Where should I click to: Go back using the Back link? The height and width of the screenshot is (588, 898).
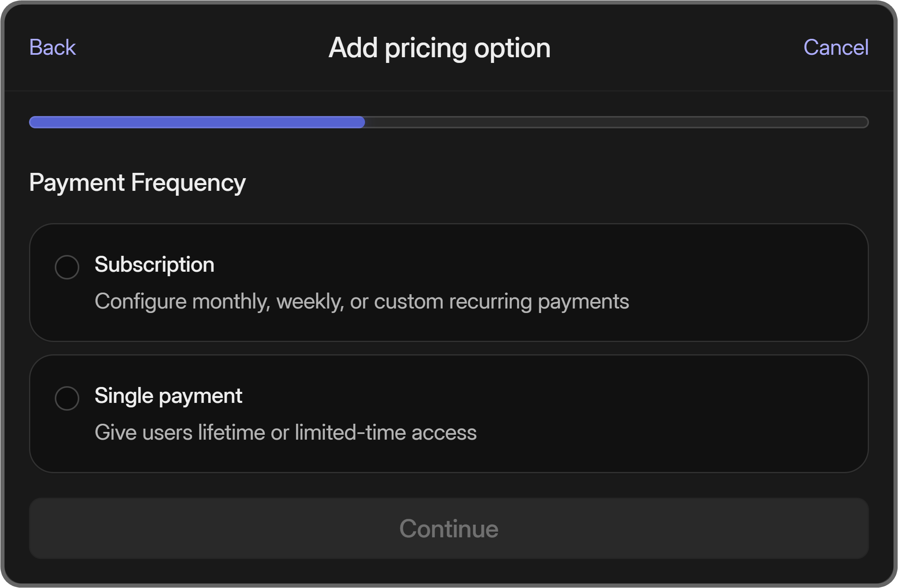click(52, 47)
